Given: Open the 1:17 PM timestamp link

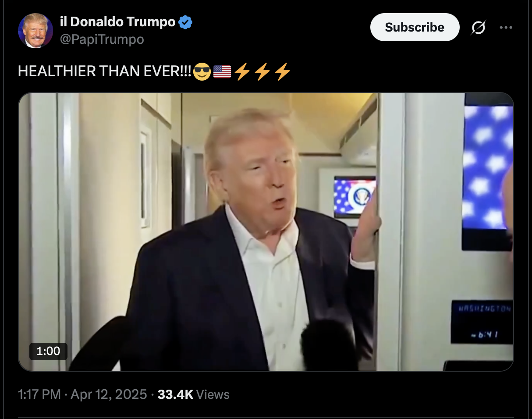Looking at the screenshot, I should click(x=39, y=394).
